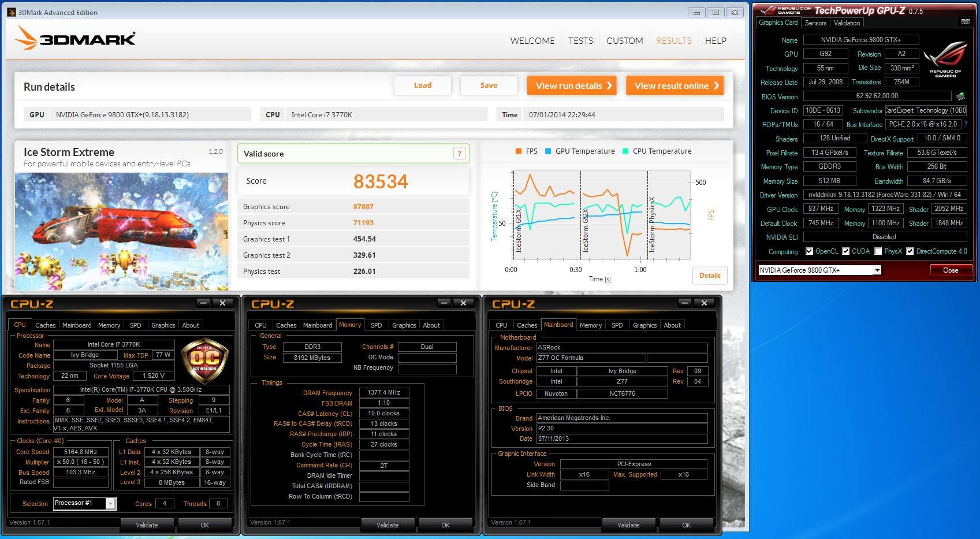Minimize the first CPU-Z window
980x539 pixels.
pyautogui.click(x=203, y=303)
